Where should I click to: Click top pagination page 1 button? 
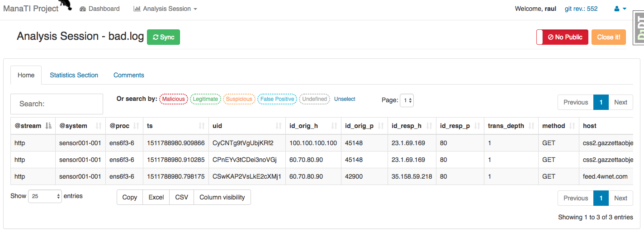pos(601,102)
